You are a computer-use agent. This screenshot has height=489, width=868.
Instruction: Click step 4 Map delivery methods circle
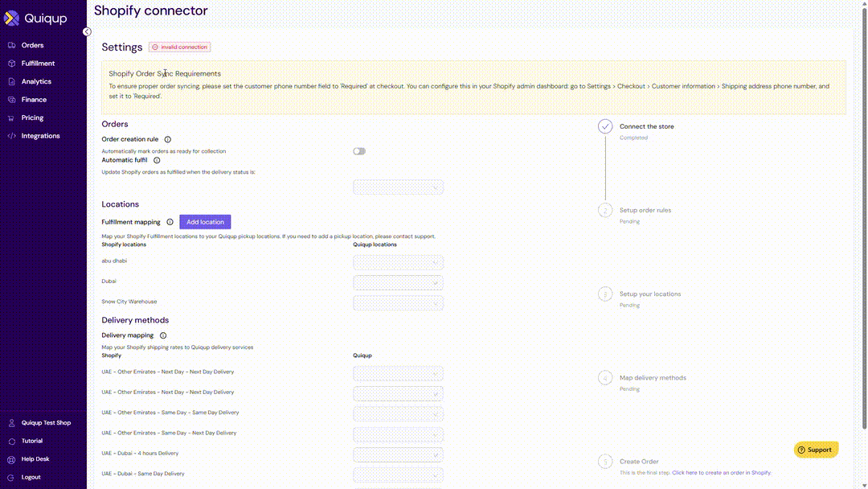click(x=605, y=378)
